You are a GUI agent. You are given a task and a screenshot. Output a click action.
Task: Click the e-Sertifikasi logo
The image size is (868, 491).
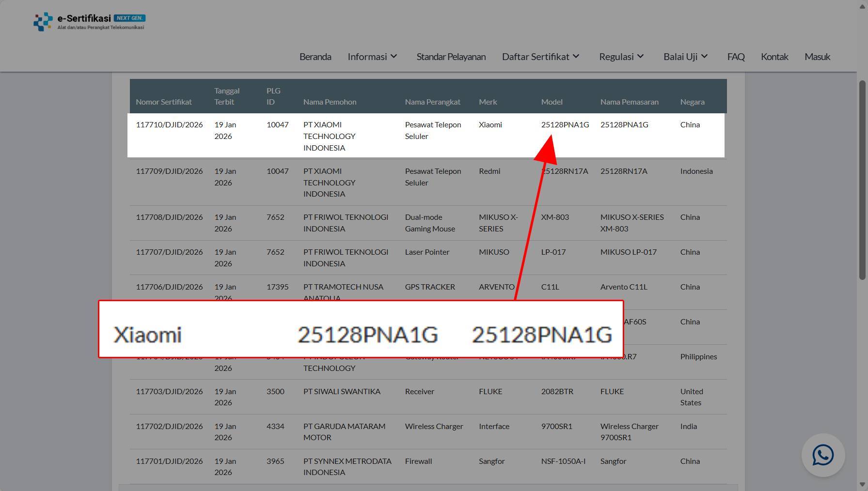(x=89, y=21)
